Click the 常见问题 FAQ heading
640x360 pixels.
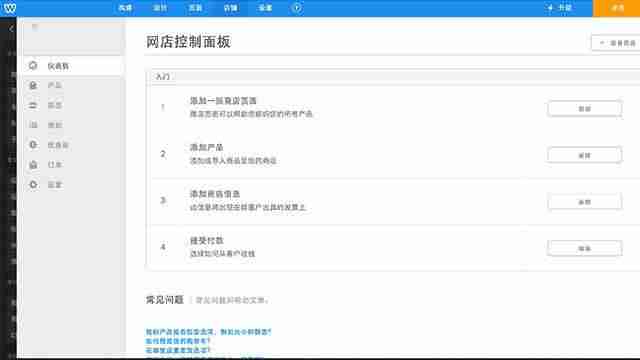164,300
